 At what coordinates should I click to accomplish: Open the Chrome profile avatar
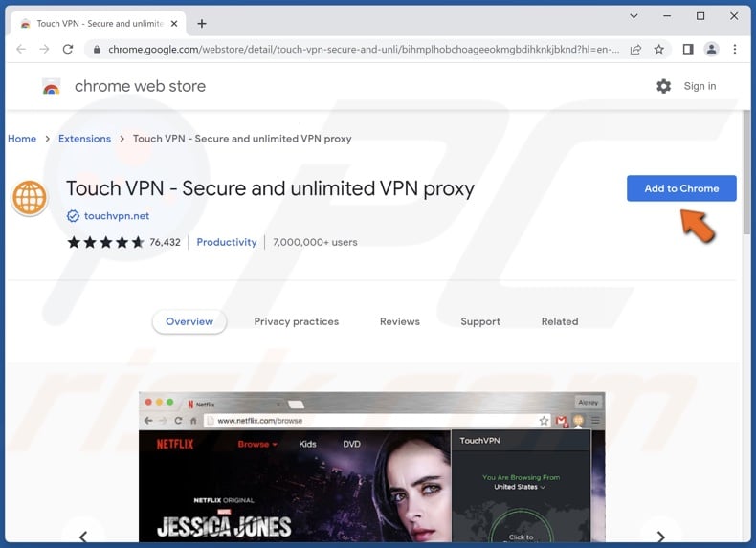click(x=711, y=49)
